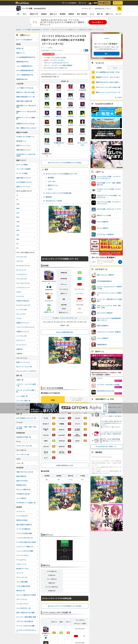Select the TP(9/15) player card
The image size is (138, 644).
[x=47, y=95]
